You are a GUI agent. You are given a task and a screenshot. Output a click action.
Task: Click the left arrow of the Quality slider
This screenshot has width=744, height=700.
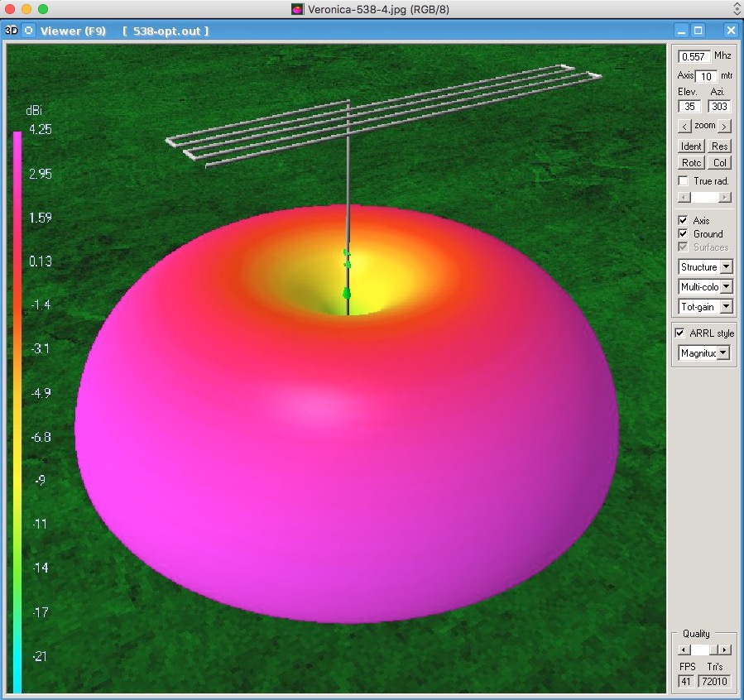pyautogui.click(x=683, y=650)
